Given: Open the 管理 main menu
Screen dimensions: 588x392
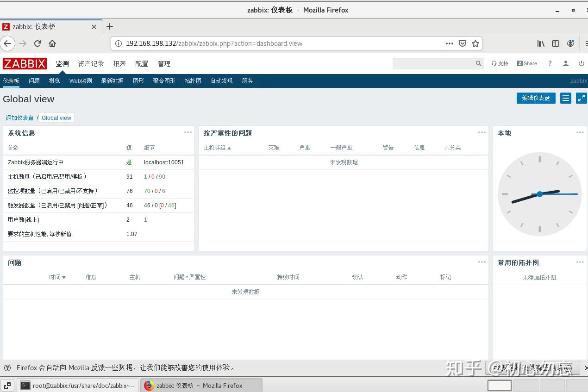Looking at the screenshot, I should (164, 64).
